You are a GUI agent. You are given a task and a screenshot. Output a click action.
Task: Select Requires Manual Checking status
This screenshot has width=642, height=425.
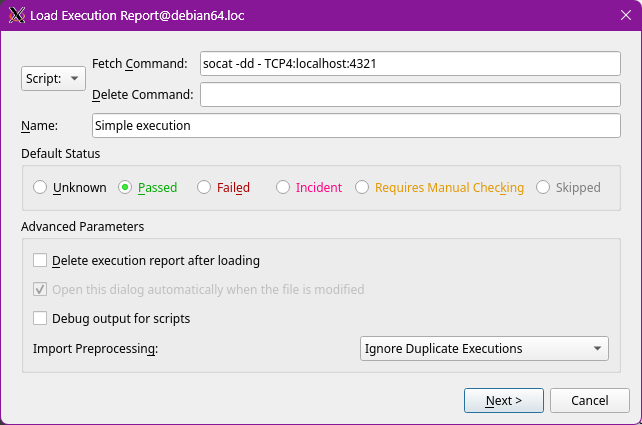(x=362, y=187)
